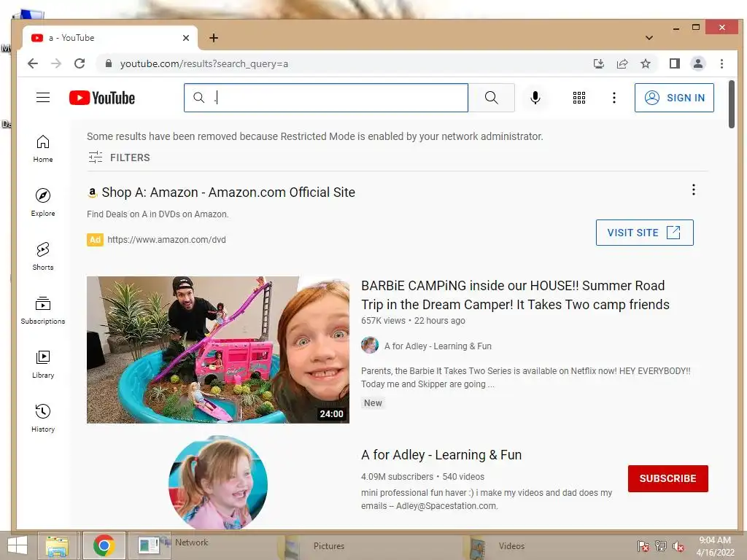Open the amazon.com/dvd ad URL
747x560 pixels.
coord(166,239)
